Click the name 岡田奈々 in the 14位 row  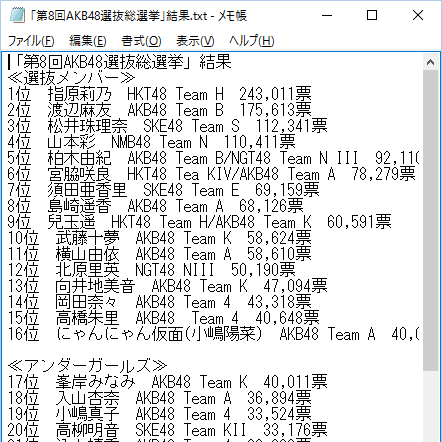click(x=87, y=302)
